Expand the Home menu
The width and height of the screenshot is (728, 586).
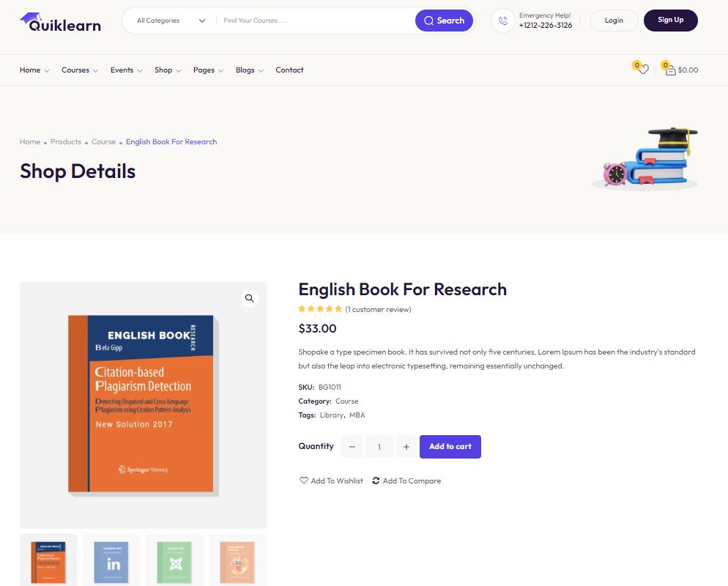[34, 70]
